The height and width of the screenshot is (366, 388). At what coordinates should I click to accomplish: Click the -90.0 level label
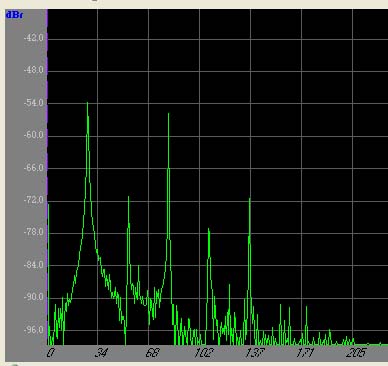point(34,297)
